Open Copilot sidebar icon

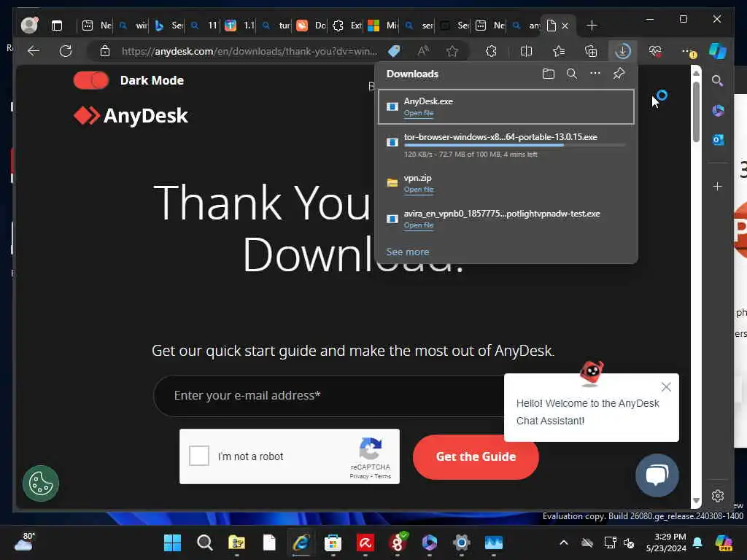718,51
